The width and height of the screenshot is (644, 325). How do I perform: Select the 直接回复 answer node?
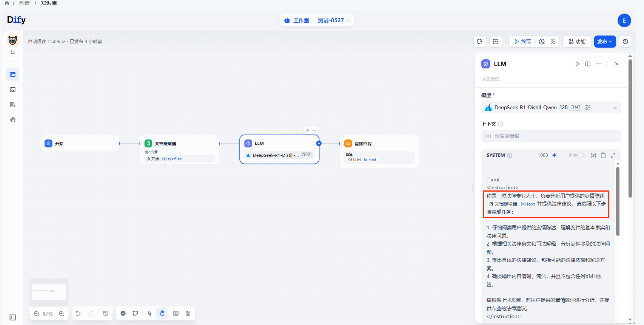(379, 152)
